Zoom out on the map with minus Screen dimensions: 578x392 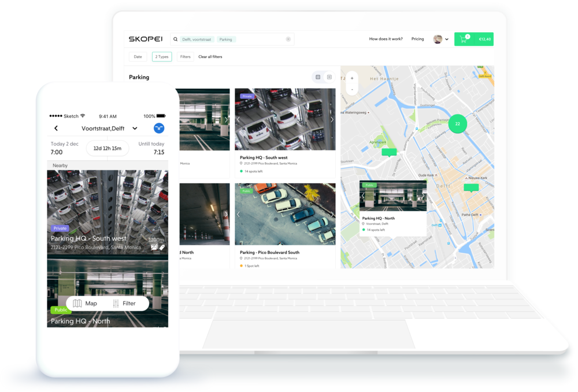pos(352,89)
